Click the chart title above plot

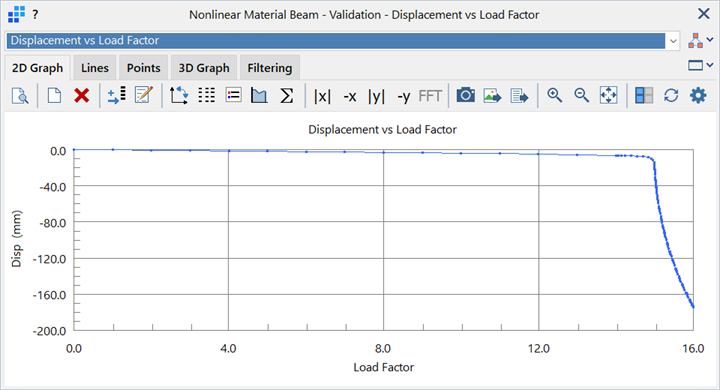pyautogui.click(x=382, y=130)
